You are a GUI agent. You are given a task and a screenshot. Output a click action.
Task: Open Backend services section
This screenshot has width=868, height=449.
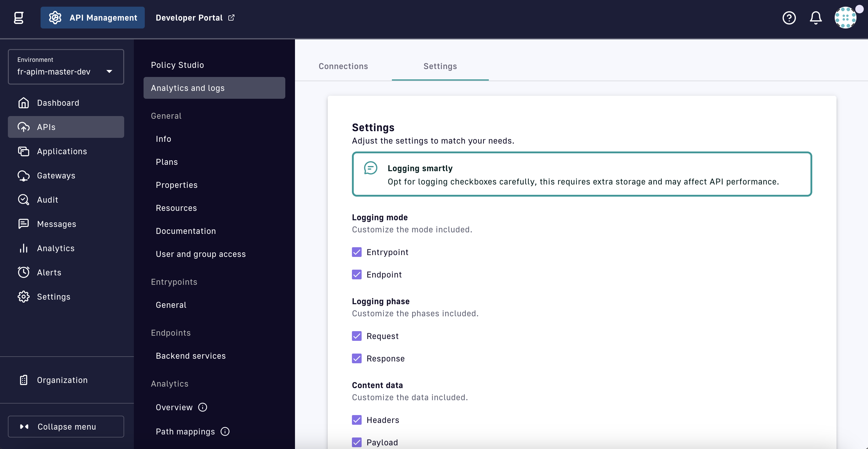tap(190, 356)
